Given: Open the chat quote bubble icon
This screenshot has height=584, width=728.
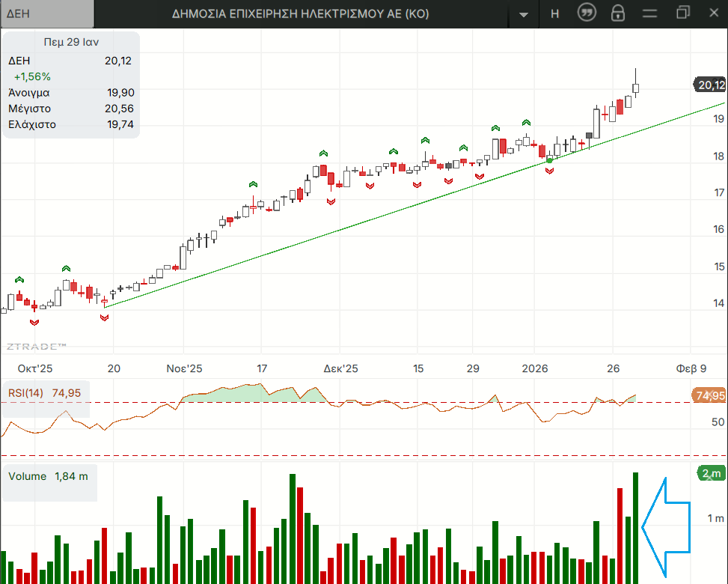Looking at the screenshot, I should (588, 13).
